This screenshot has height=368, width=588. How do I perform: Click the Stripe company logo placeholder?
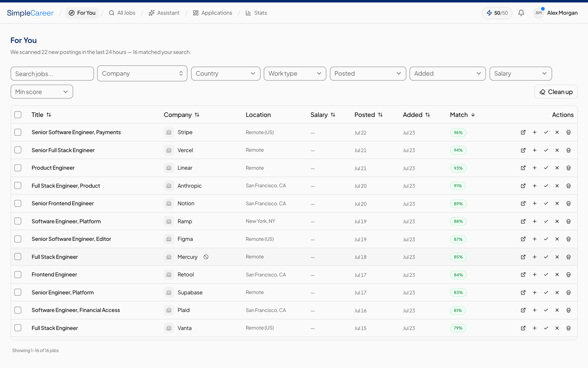tap(169, 132)
